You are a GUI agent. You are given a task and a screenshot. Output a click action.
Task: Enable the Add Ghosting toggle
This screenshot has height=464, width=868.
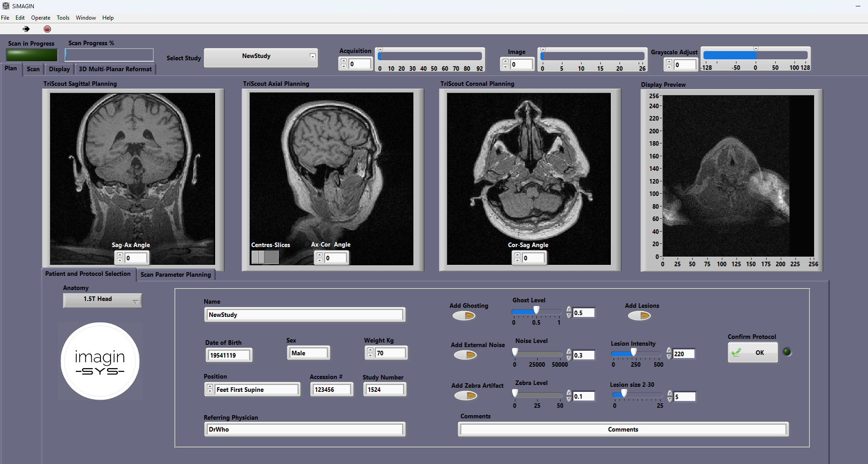464,315
